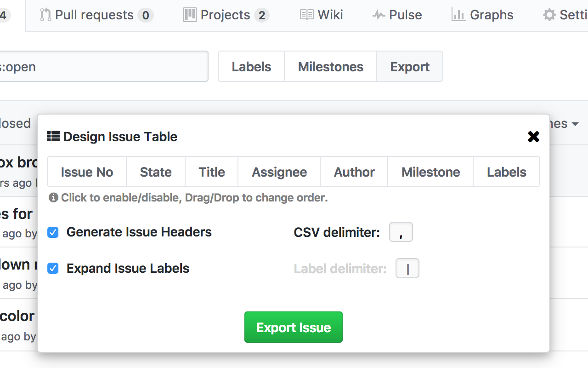Click the Label delimiter input field

coord(407,269)
